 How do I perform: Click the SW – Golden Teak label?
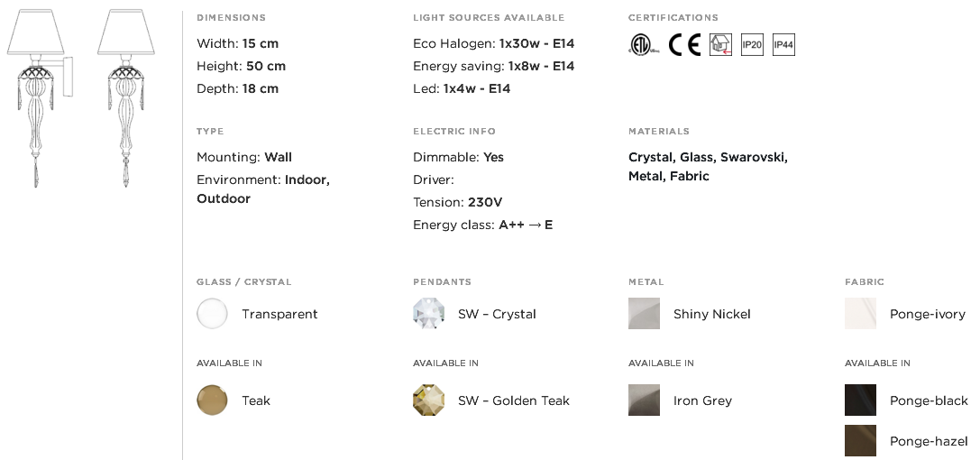click(514, 400)
